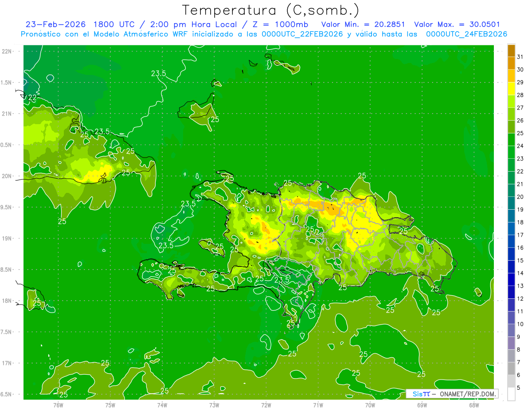
Task: Click the title "Temperatura (C,somb.)"
Action: 270,10
